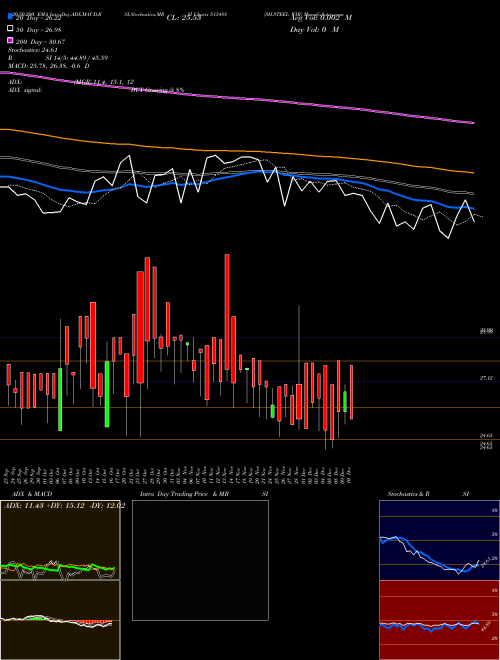The height and width of the screenshot is (660, 500).
Task: Open the empty intraday trading price panel
Action: (x=200, y=560)
